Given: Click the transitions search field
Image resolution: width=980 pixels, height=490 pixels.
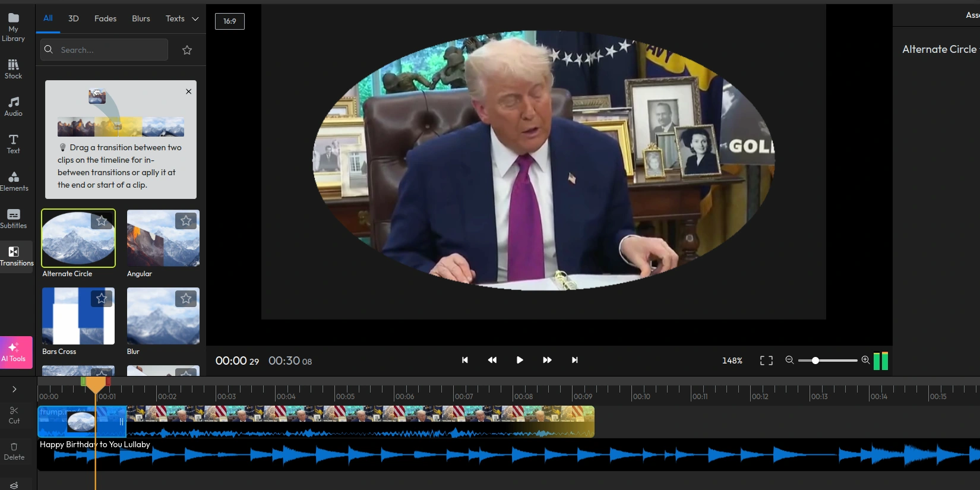Looking at the screenshot, I should click(110, 50).
